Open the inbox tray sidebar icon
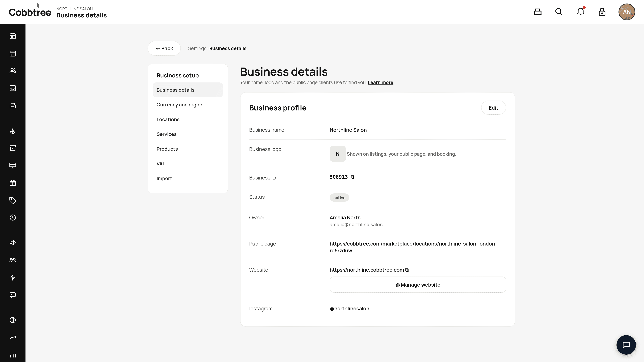This screenshot has height=362, width=644. (13, 88)
